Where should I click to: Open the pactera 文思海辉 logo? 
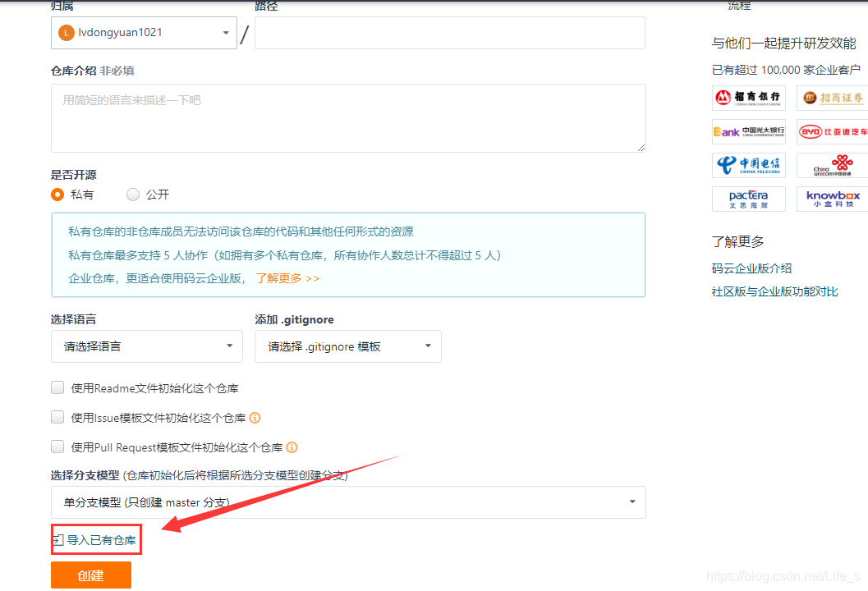click(748, 199)
